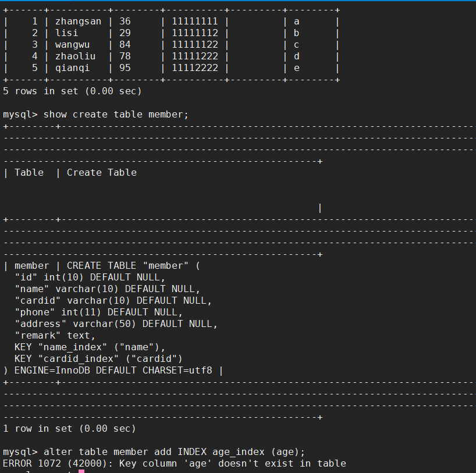476x473 pixels.
Task: Click the '"remark" text' line
Action: [55, 336]
